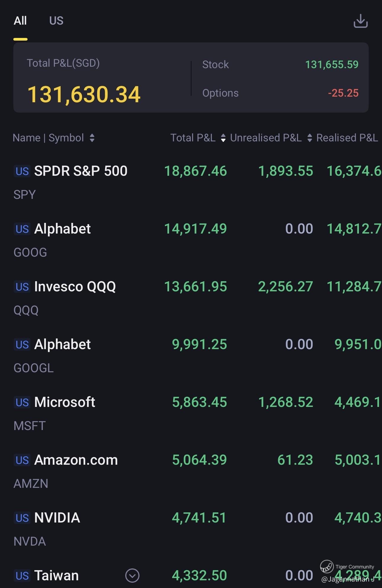This screenshot has height=588, width=382.
Task: Switch to the US tab
Action: point(56,21)
